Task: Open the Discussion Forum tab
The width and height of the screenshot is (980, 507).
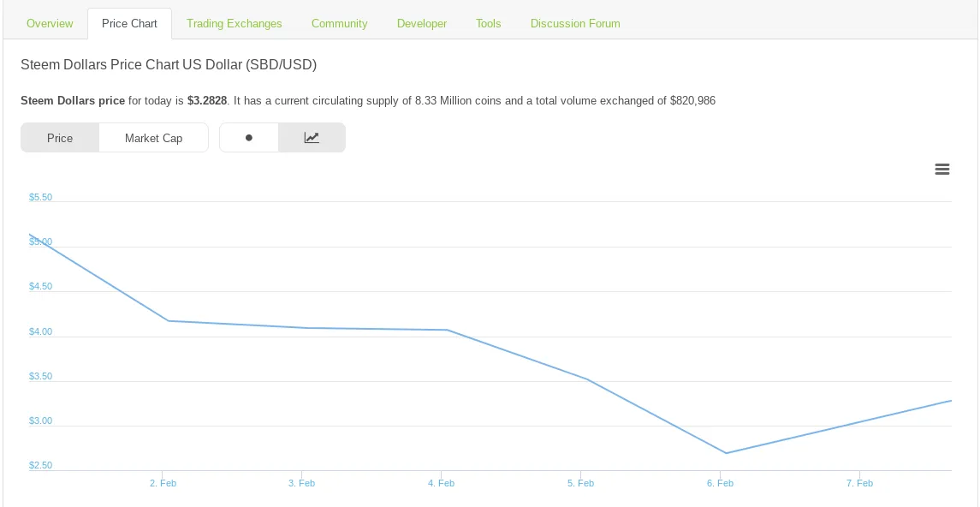Action: [575, 23]
